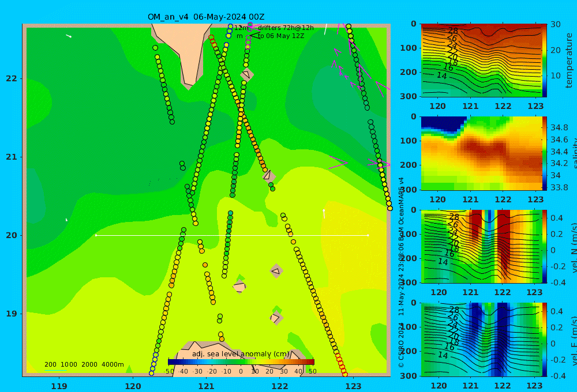Click the '34.8' tick on salinity color bar
This screenshot has height=392, width=577.
pyautogui.click(x=559, y=127)
